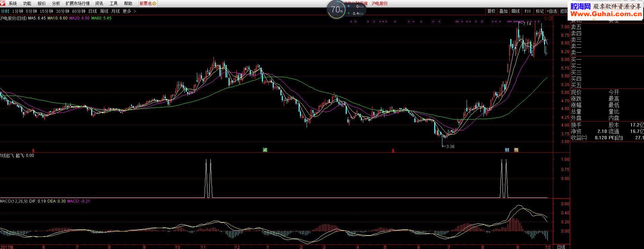Open the 复权 adjustment option
The height and width of the screenshot is (249, 644).
click(x=491, y=11)
